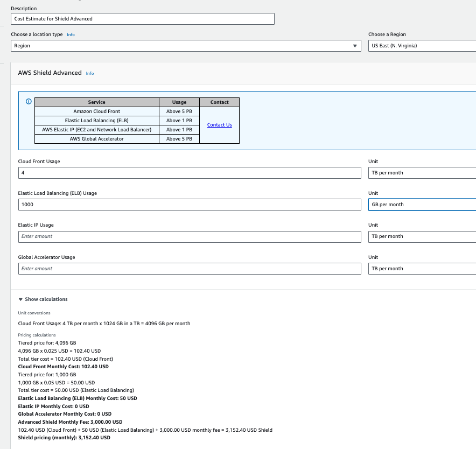
Task: Click 1,000 GB x 0.05 USD calculation line
Action: (x=57, y=383)
